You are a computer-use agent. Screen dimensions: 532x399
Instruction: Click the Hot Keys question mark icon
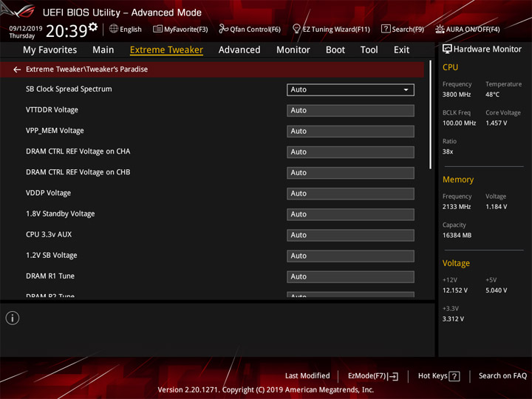click(x=454, y=376)
